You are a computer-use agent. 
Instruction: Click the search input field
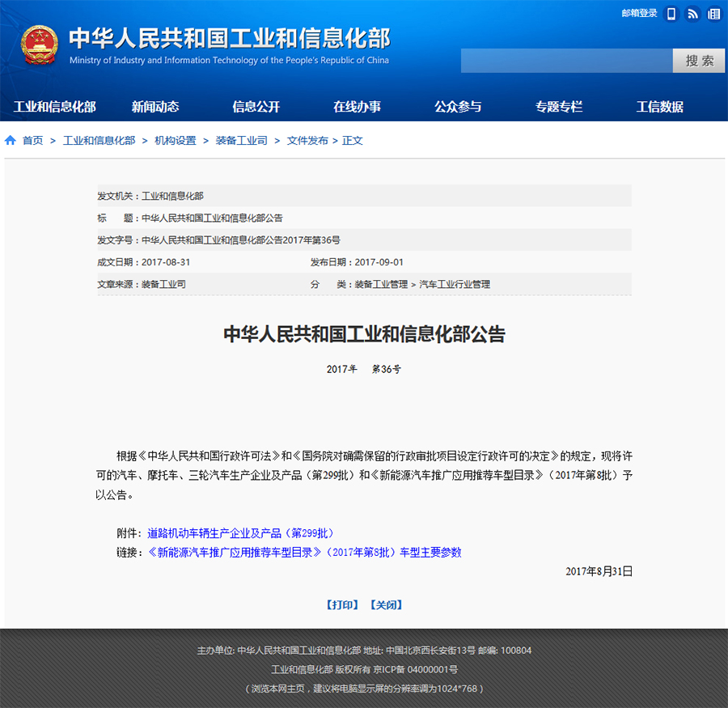tap(566, 61)
